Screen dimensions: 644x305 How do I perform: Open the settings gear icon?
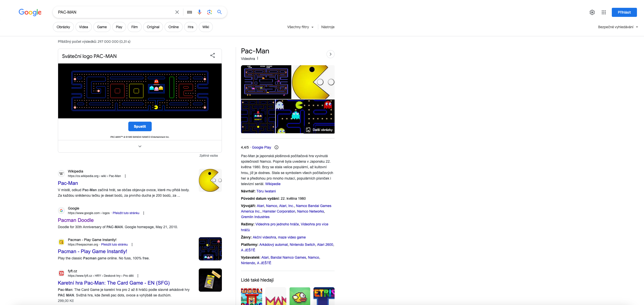[592, 12]
